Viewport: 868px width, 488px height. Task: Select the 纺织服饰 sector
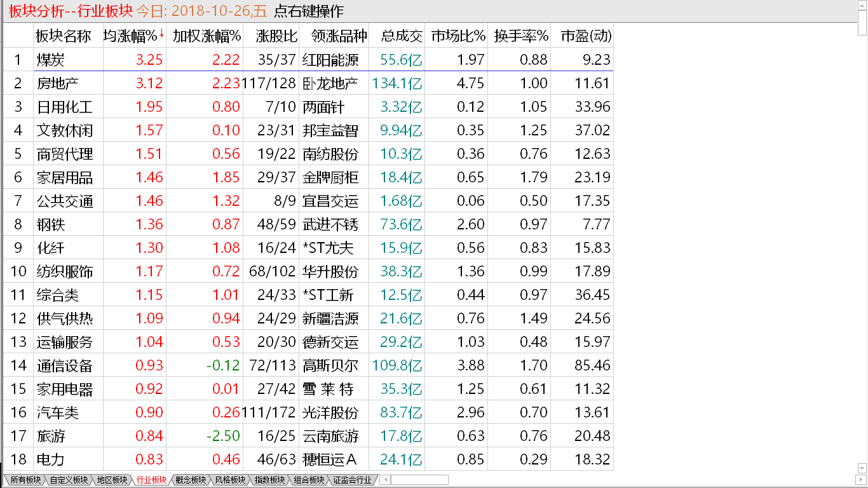(65, 271)
